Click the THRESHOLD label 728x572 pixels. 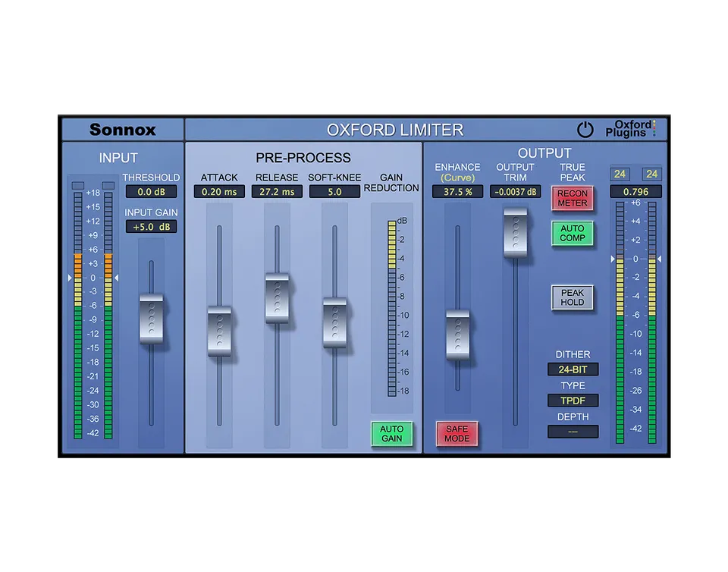152,178
